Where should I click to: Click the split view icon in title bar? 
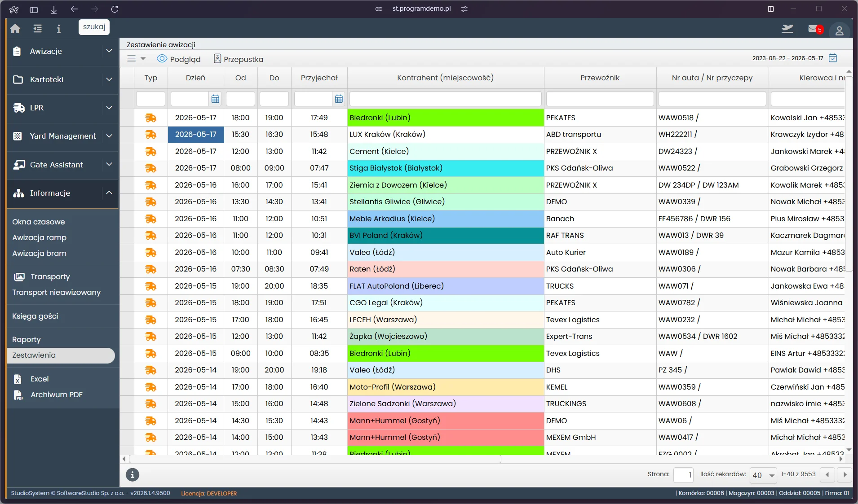[x=771, y=9]
